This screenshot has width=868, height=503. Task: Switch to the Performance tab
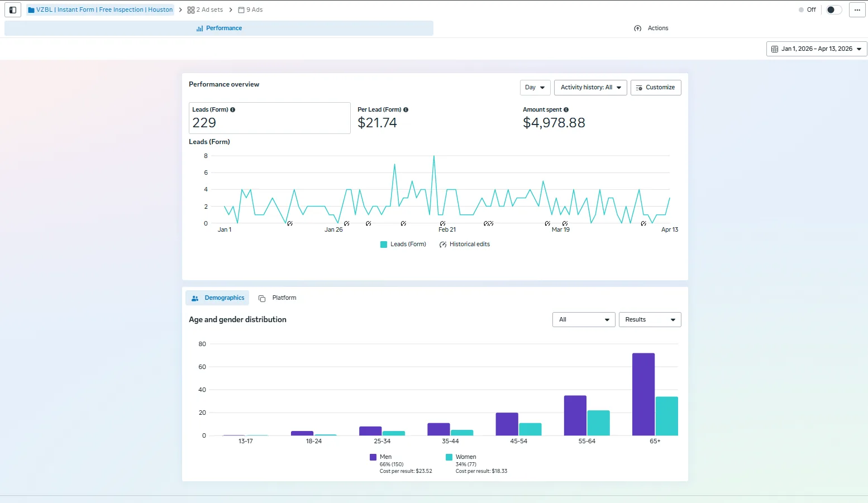[219, 28]
